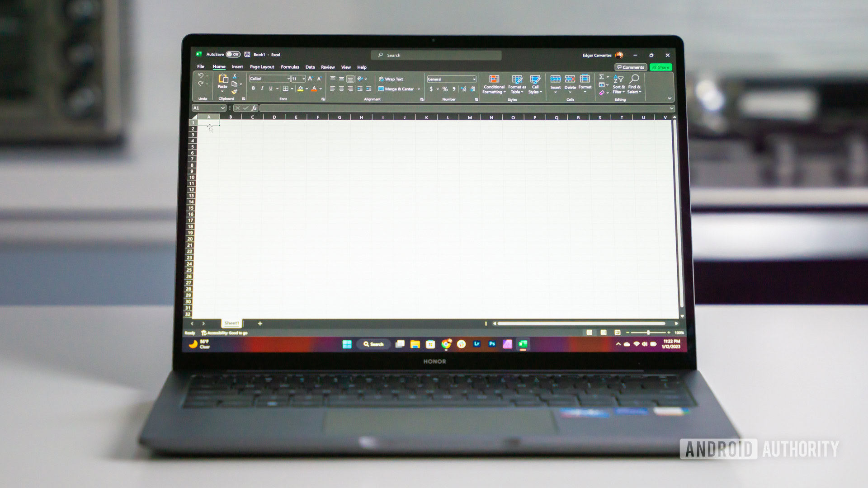The height and width of the screenshot is (488, 868).
Task: Open the Home ribbon tab
Action: (x=218, y=66)
